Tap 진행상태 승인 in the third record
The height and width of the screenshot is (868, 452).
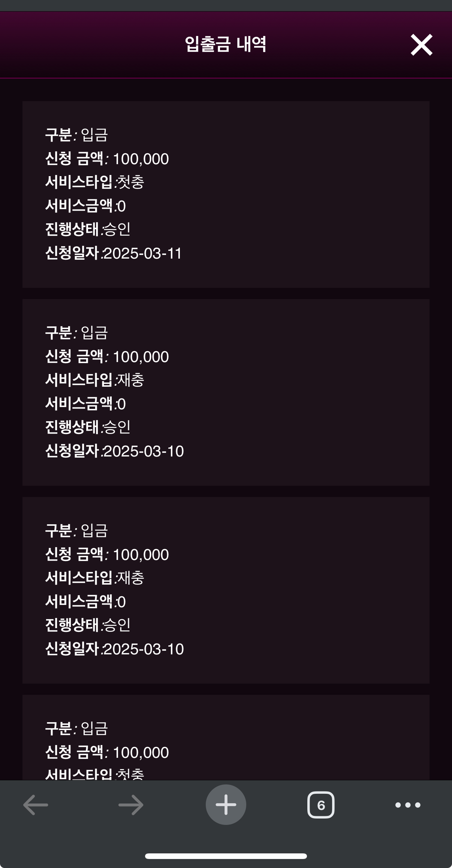(x=88, y=625)
